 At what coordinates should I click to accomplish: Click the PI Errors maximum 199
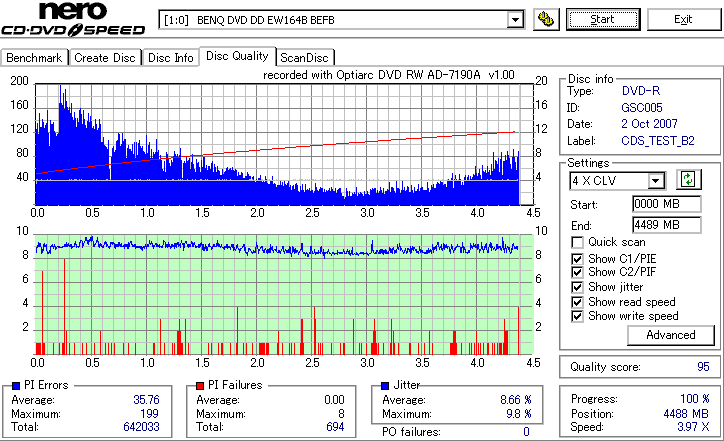(x=149, y=414)
